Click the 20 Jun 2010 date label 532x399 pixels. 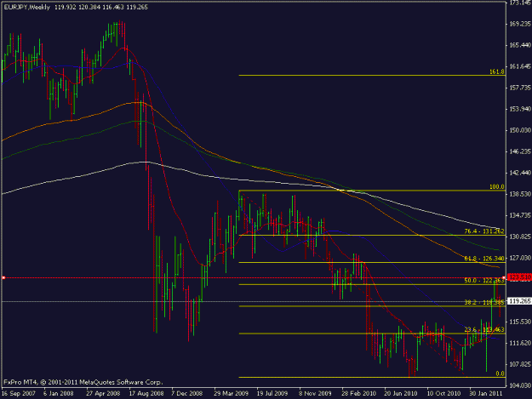pos(401,394)
